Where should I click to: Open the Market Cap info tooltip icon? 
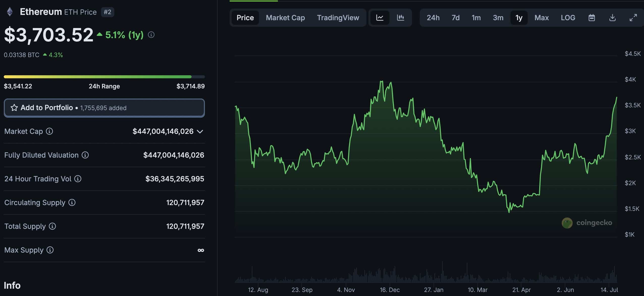49,131
